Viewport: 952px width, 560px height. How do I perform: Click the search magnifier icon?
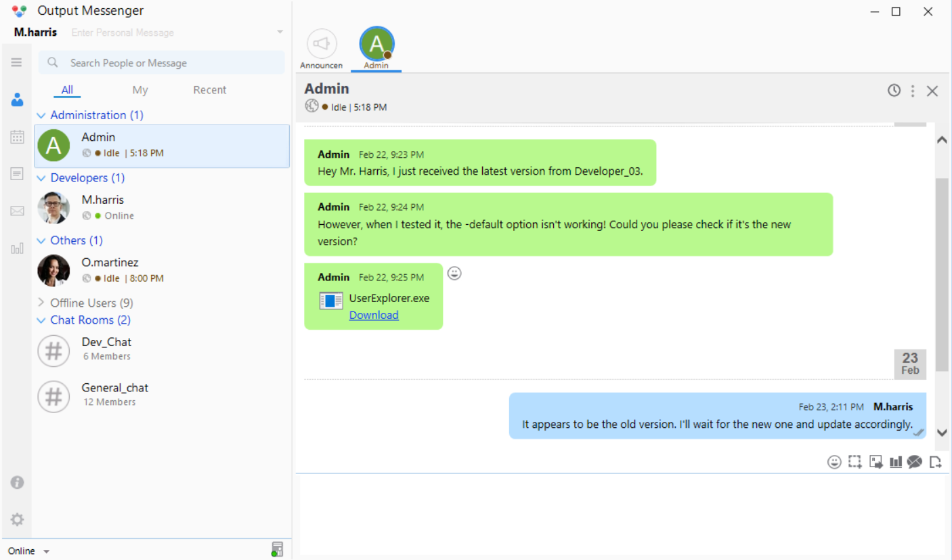[53, 63]
